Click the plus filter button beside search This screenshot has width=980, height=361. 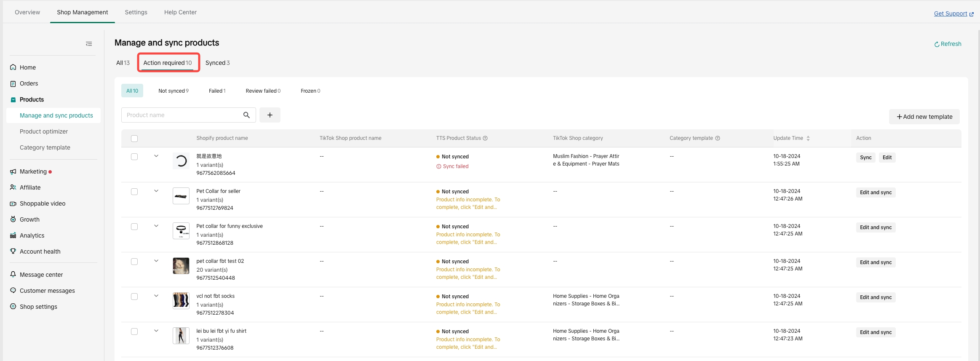(x=270, y=115)
